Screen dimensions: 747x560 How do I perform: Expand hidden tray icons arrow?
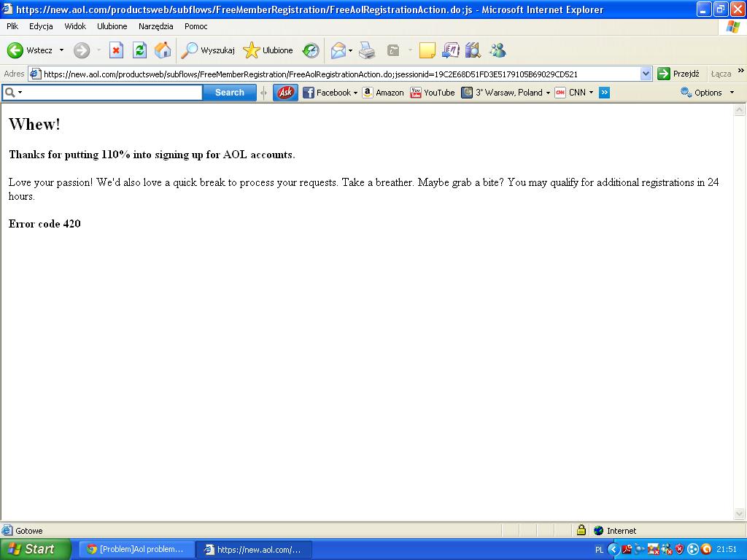(613, 550)
